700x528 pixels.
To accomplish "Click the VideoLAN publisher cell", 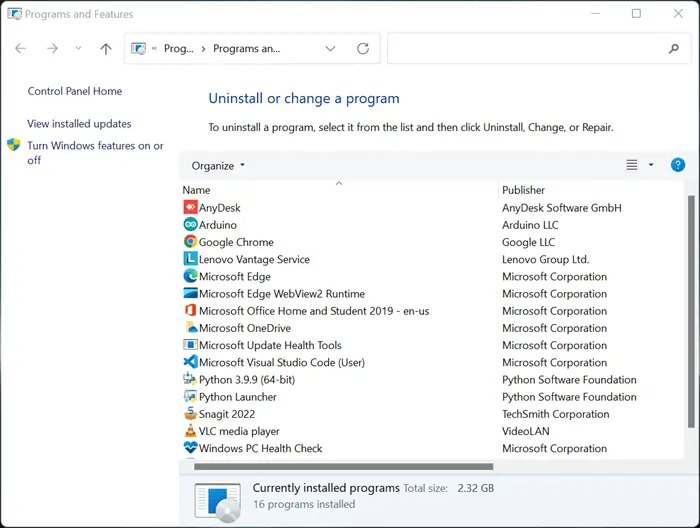I will (525, 431).
